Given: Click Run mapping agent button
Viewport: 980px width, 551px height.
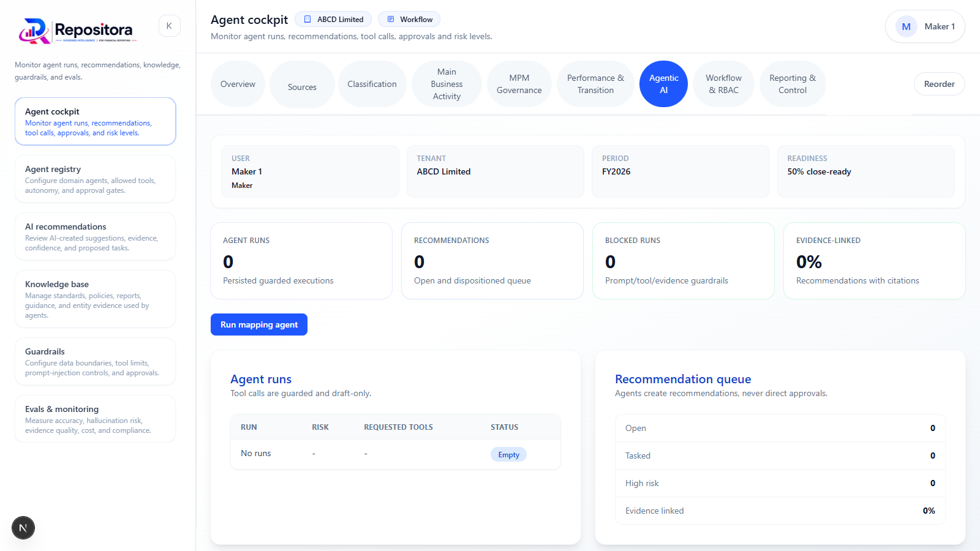Looking at the screenshot, I should pyautogui.click(x=259, y=324).
